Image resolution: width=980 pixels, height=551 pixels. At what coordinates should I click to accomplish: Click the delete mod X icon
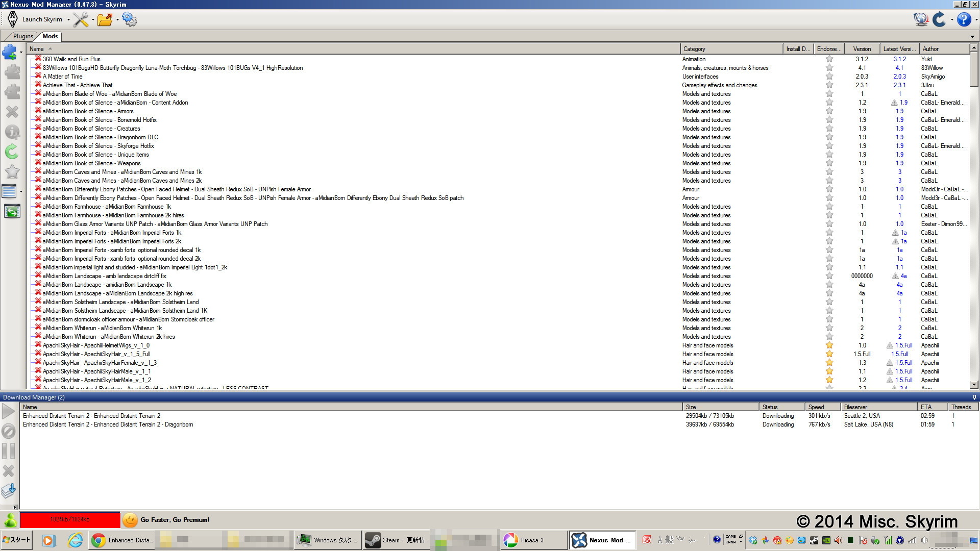(x=12, y=111)
